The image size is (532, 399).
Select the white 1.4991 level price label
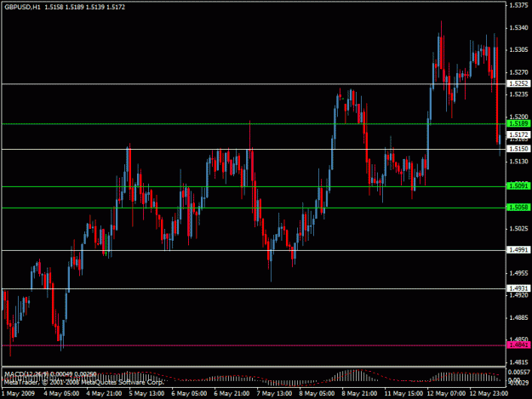click(x=518, y=250)
